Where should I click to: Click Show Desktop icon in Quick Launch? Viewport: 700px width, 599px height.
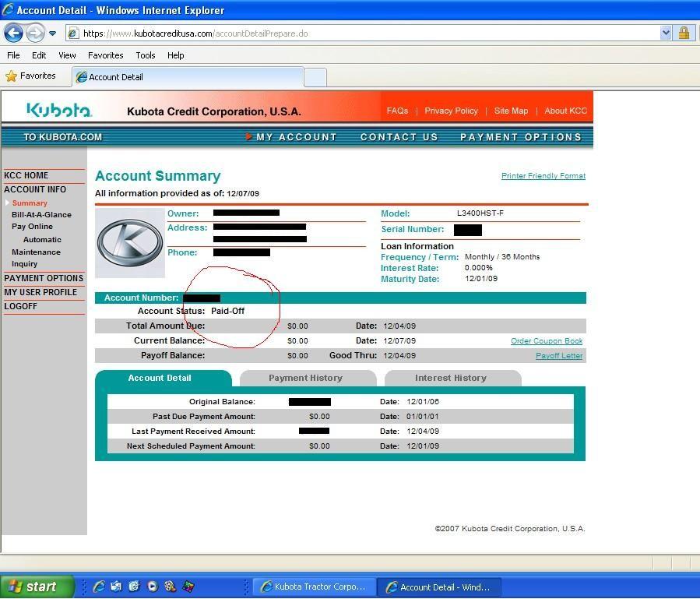pos(116,587)
